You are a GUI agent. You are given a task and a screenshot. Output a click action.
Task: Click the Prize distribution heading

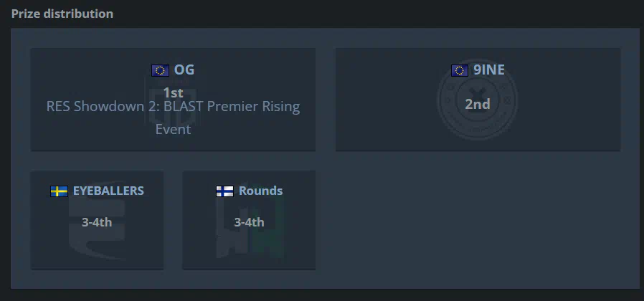click(62, 14)
